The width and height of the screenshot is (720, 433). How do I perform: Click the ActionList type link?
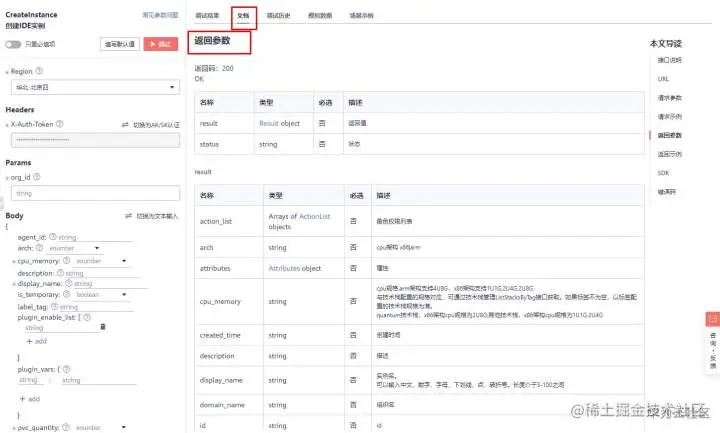click(315, 216)
